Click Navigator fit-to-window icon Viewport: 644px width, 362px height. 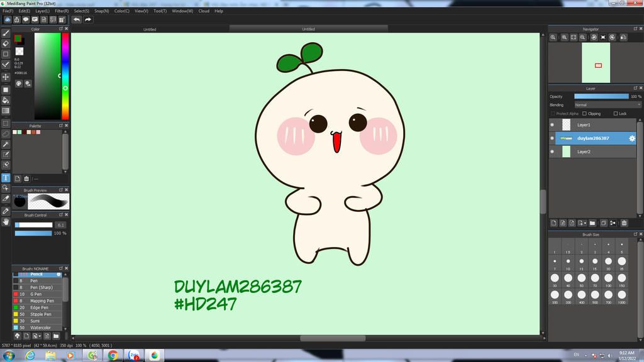[x=574, y=37]
